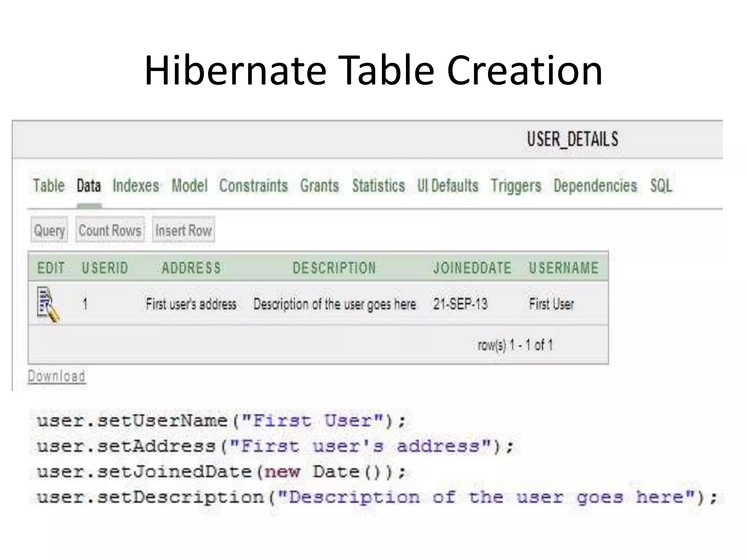The width and height of the screenshot is (747, 560).
Task: Click the Hibernate Table Creation heading
Action: tap(373, 70)
